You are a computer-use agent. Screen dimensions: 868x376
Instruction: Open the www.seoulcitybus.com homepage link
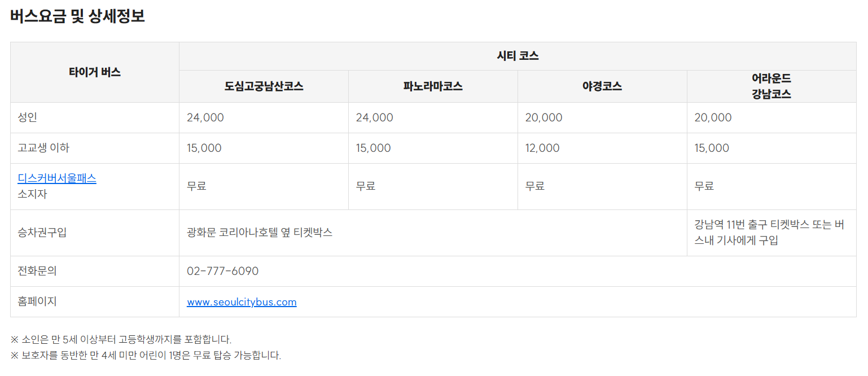pos(242,302)
